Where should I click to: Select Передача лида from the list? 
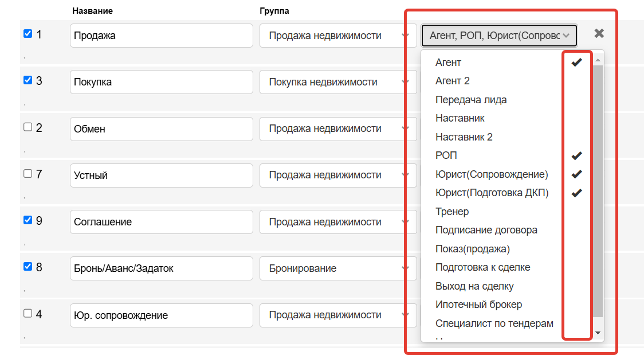[471, 100]
